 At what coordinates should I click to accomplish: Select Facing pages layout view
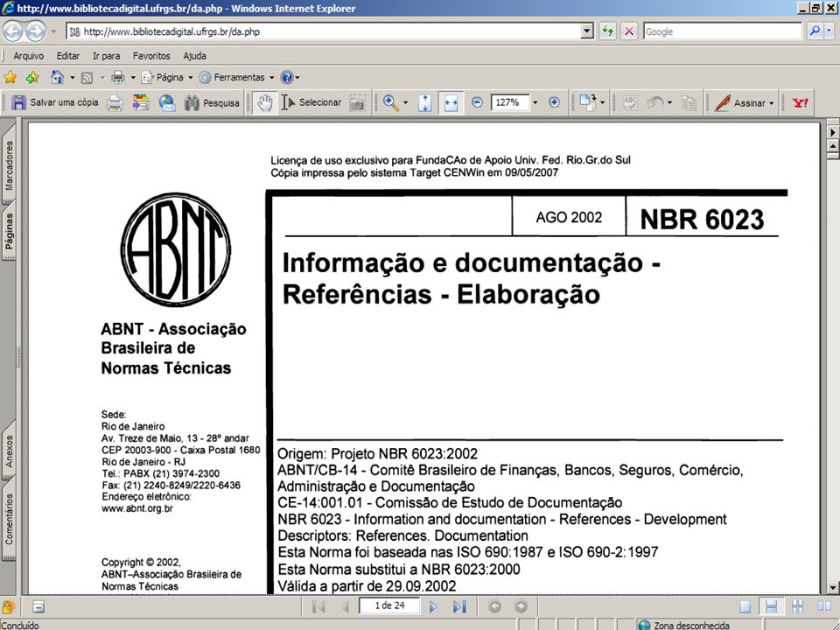tap(824, 606)
